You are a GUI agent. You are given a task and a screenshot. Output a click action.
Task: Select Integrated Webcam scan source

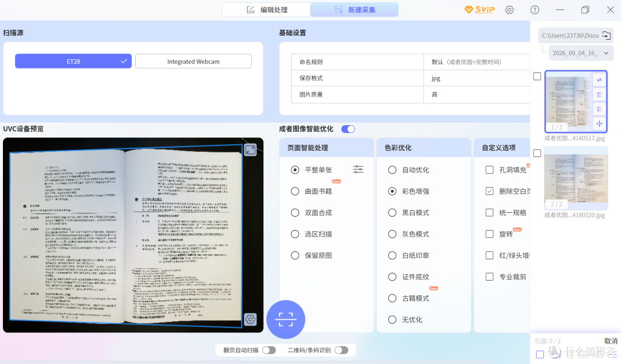(193, 62)
